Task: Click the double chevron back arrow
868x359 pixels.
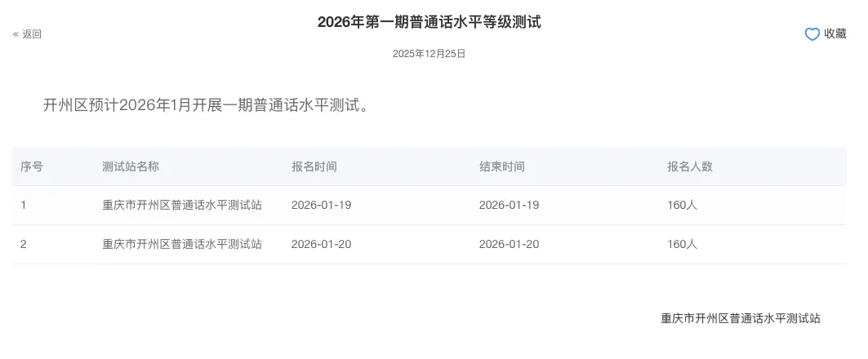Action: click(16, 34)
